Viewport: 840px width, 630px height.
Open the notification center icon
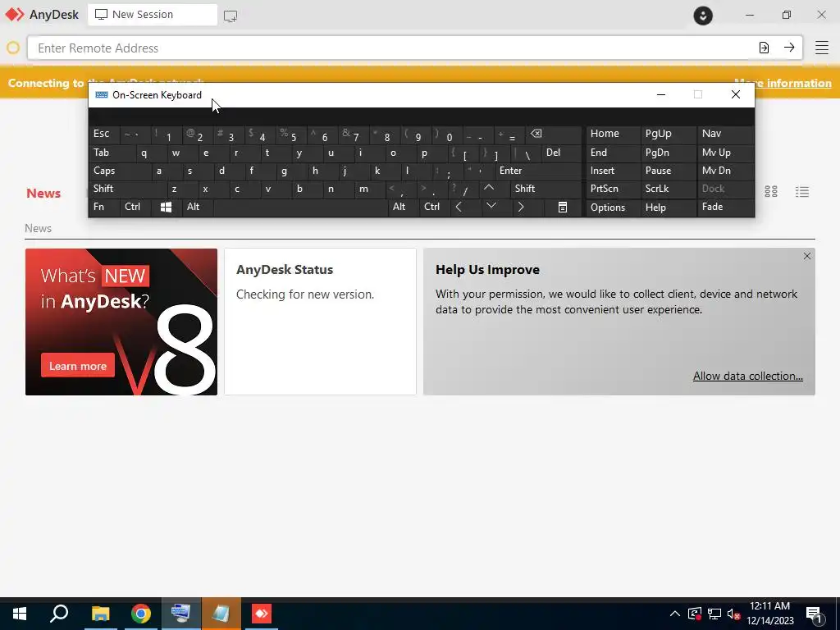[x=815, y=614]
